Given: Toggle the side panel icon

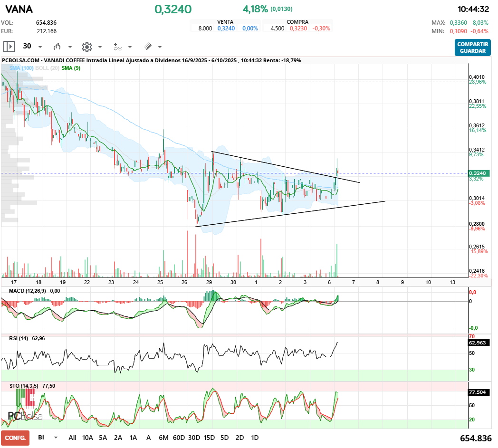Looking at the screenshot, I should click(x=9, y=47).
